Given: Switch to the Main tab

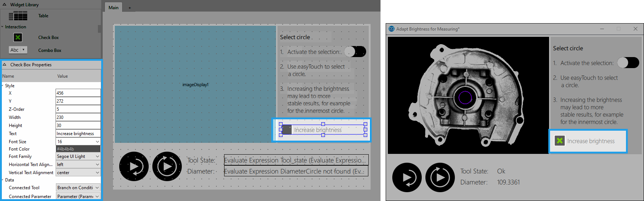Looking at the screenshot, I should click(x=113, y=7).
